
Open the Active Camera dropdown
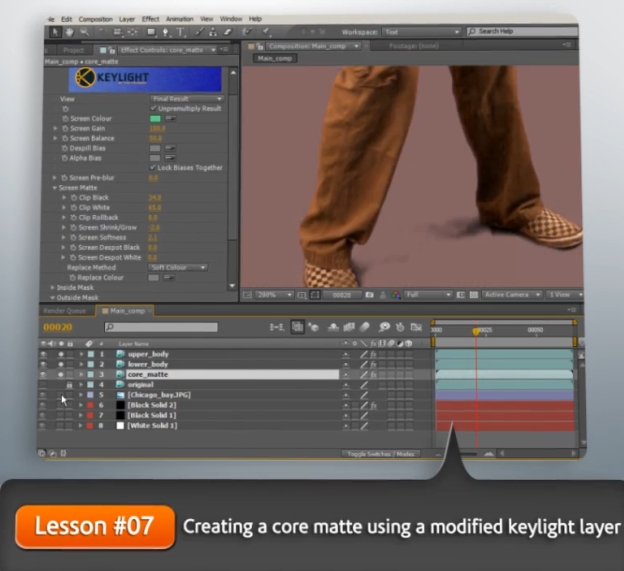(x=512, y=295)
